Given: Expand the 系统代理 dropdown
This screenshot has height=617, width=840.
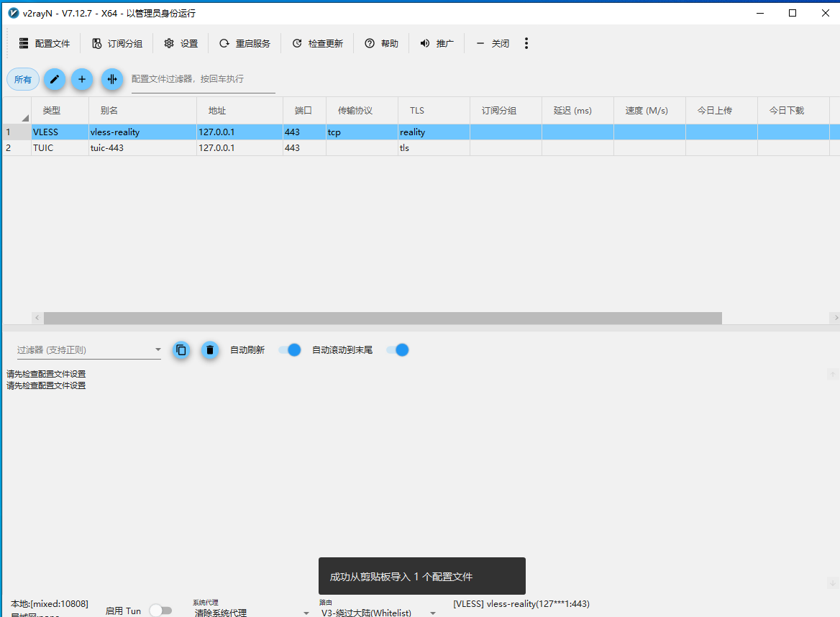Looking at the screenshot, I should point(306,613).
